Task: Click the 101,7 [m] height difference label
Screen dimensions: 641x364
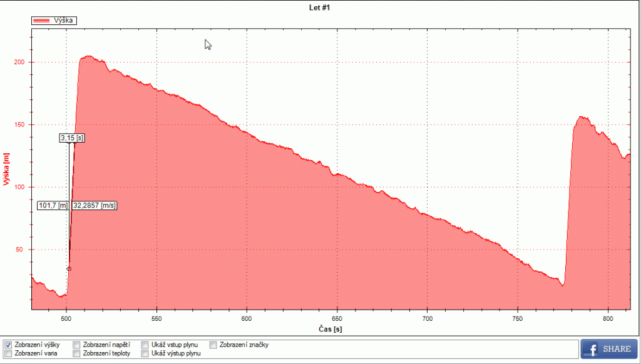Action: (53, 205)
